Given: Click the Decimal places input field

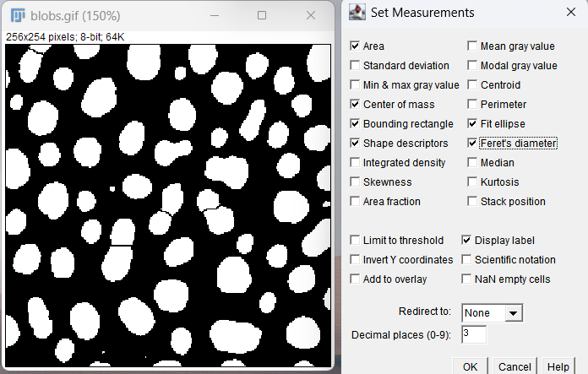Looking at the screenshot, I should (x=473, y=335).
